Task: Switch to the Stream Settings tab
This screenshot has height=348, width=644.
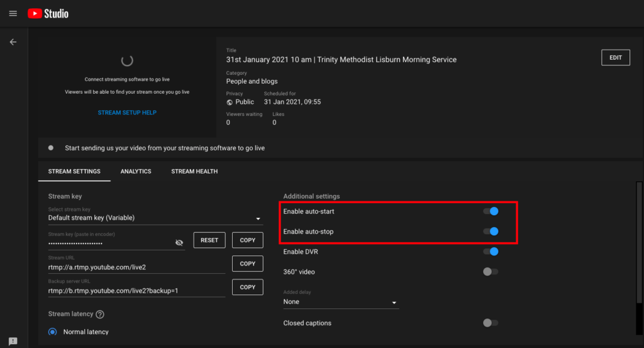Action: pos(74,171)
